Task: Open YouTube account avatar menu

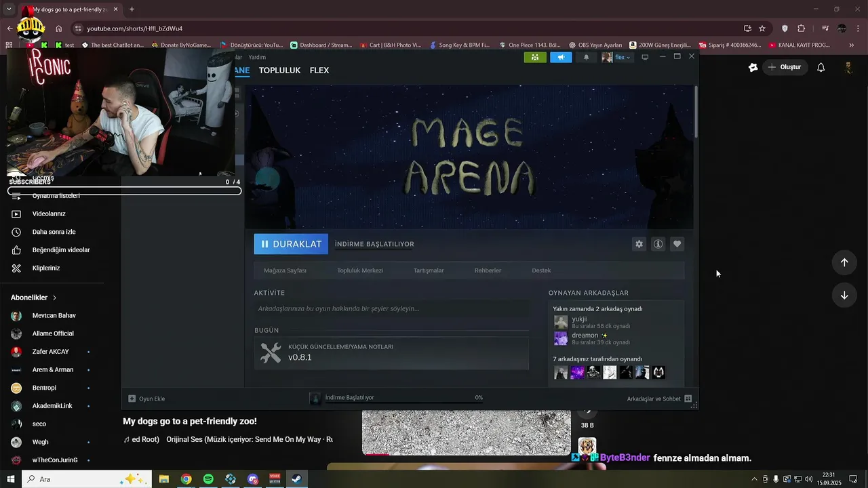Action: point(848,67)
